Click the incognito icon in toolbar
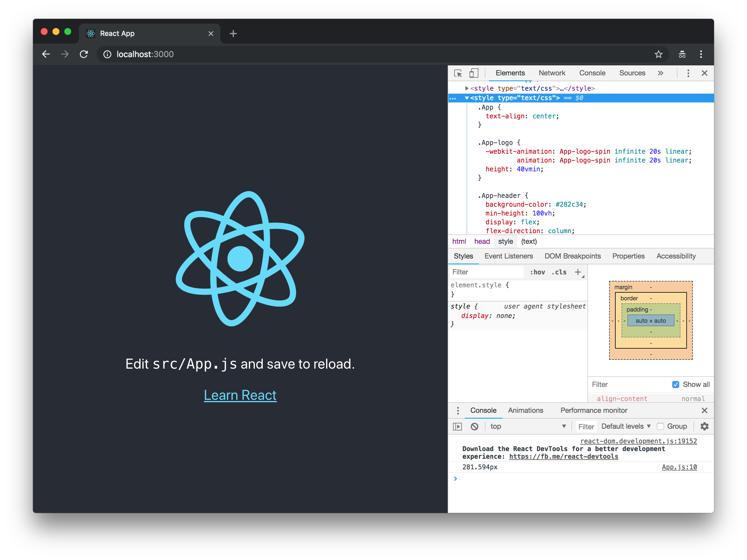The width and height of the screenshot is (747, 560). (682, 54)
